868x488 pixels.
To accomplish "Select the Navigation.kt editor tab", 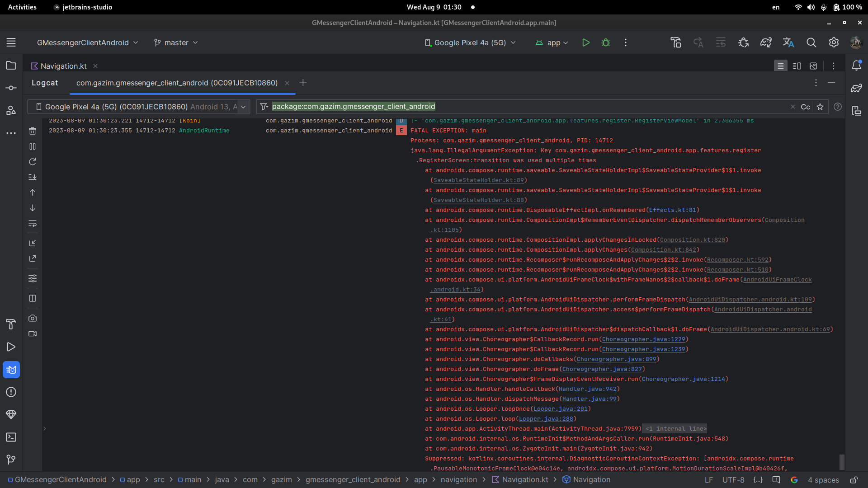I will click(x=63, y=66).
